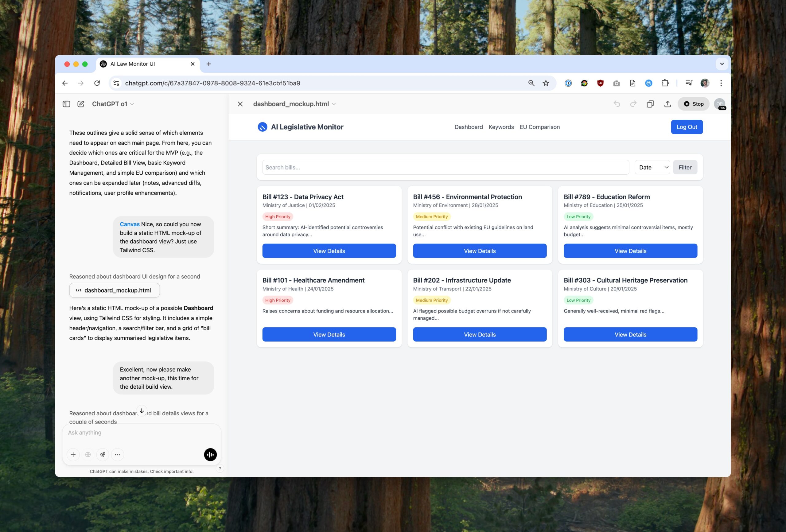Click the Log Out button
Screen dimensions: 786x532
pos(687,127)
